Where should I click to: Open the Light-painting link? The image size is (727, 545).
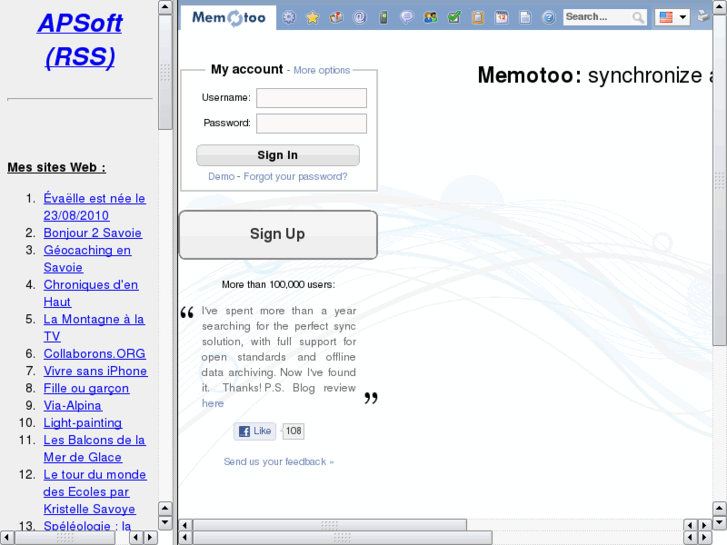(x=83, y=423)
